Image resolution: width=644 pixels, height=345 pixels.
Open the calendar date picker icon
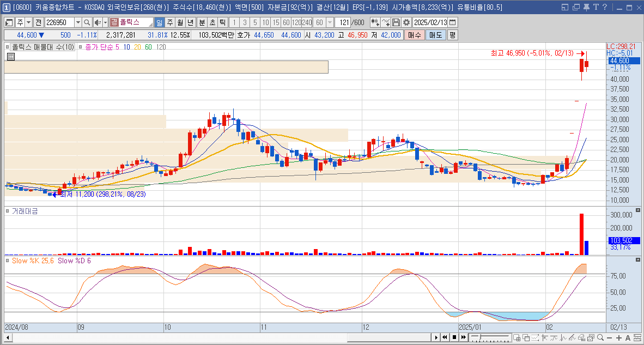[453, 22]
